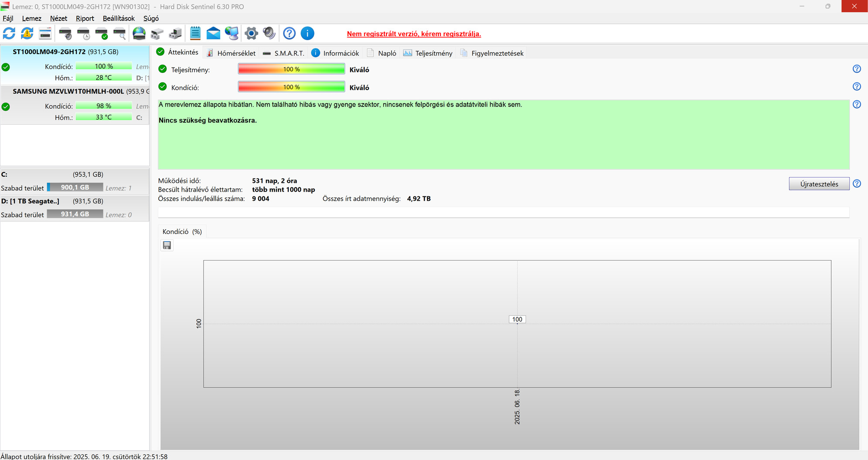Switch to the Áttekintés tab

coord(178,52)
